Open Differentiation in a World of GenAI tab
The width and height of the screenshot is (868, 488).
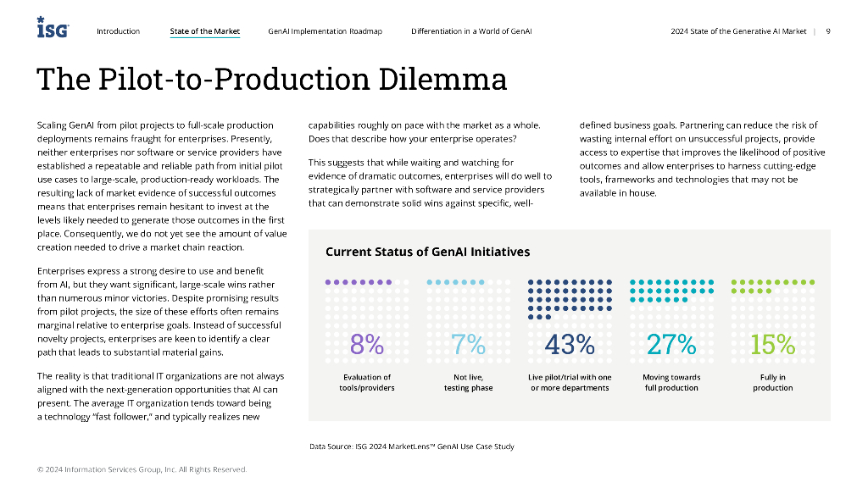(471, 31)
